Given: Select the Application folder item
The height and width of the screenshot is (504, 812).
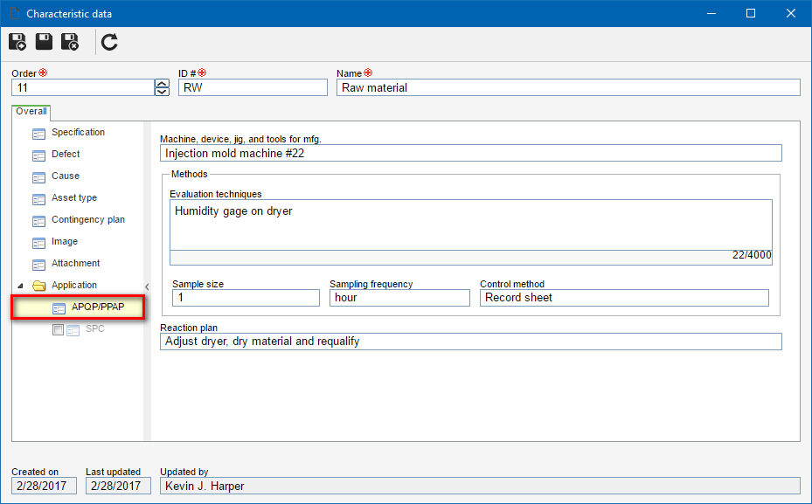Looking at the screenshot, I should (74, 285).
